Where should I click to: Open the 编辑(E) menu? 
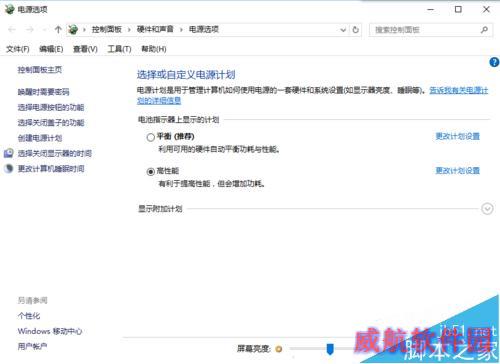51,49
